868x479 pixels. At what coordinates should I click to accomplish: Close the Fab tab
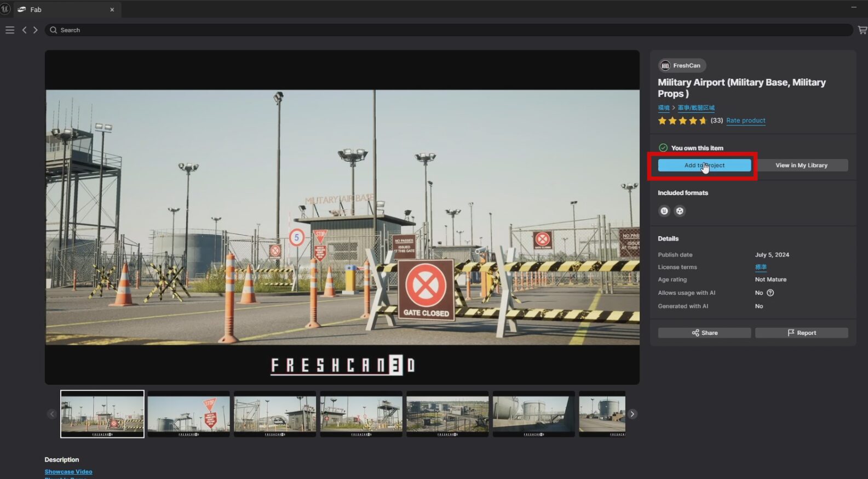tap(112, 10)
